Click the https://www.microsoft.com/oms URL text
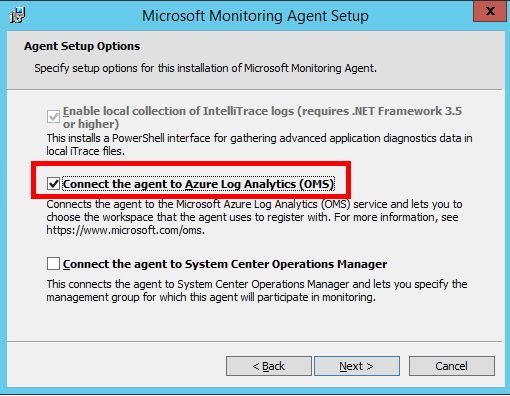 click(x=125, y=230)
